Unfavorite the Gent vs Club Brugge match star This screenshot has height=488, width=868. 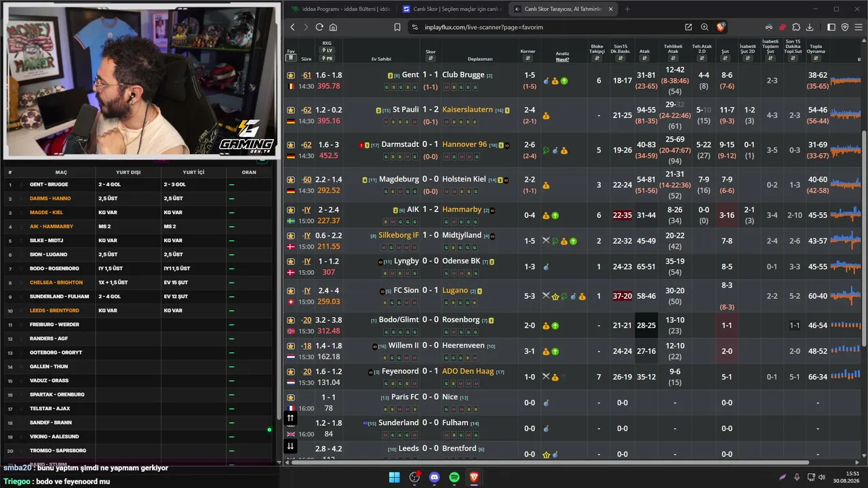click(x=291, y=75)
